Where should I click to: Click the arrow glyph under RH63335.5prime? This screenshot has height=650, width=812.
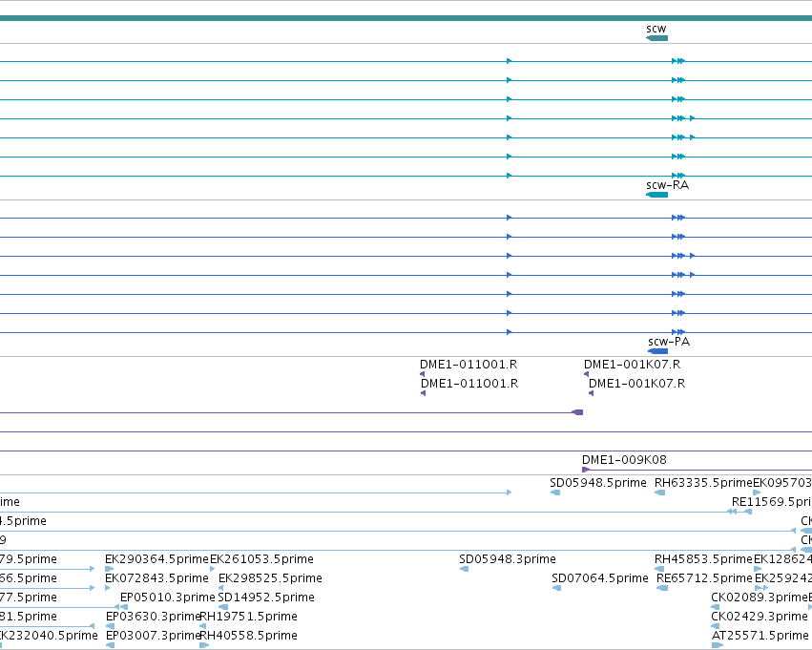[x=659, y=493]
